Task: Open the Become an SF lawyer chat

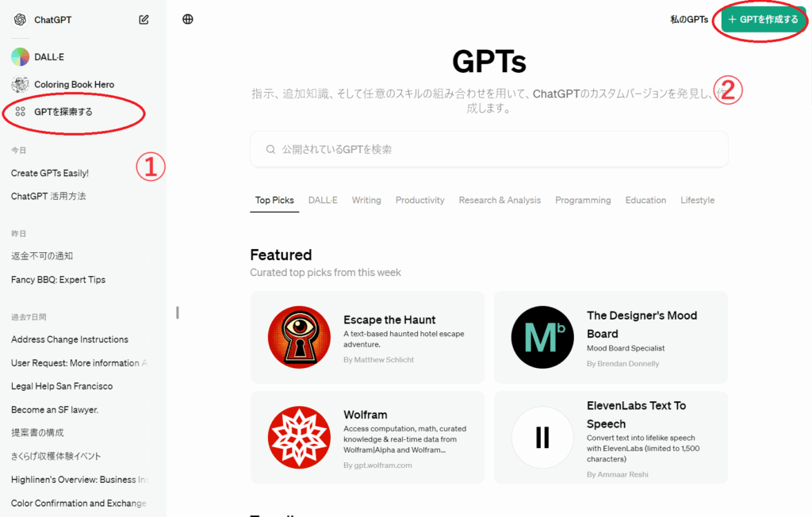Action: (55, 409)
